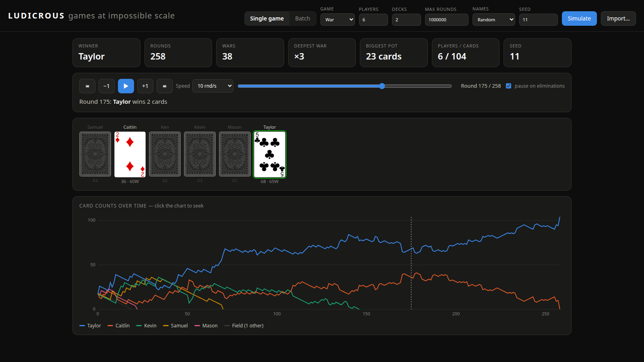Screen dimensions: 644x362
Task: Click the Winner Taylor stat card
Action: click(106, 53)
